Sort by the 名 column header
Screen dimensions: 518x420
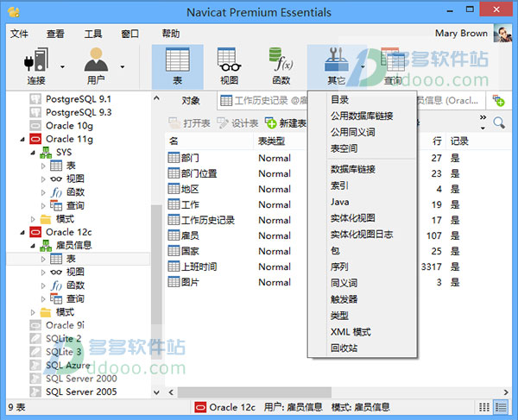click(174, 141)
